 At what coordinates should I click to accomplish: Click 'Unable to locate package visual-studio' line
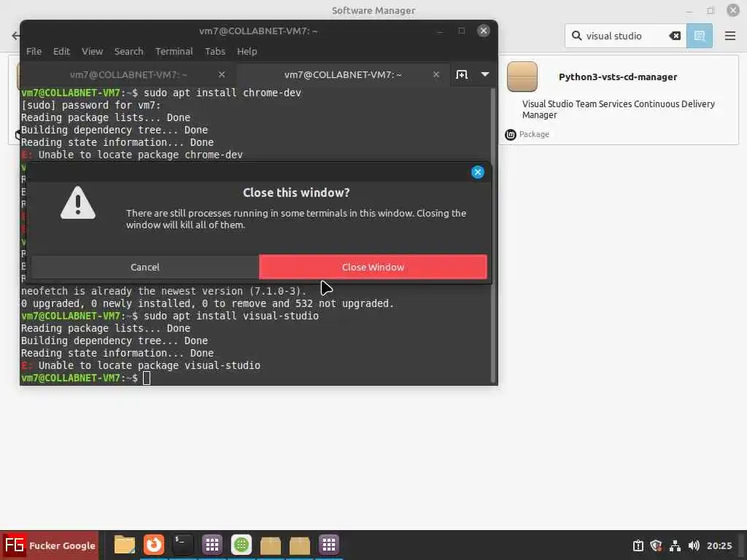141,366
